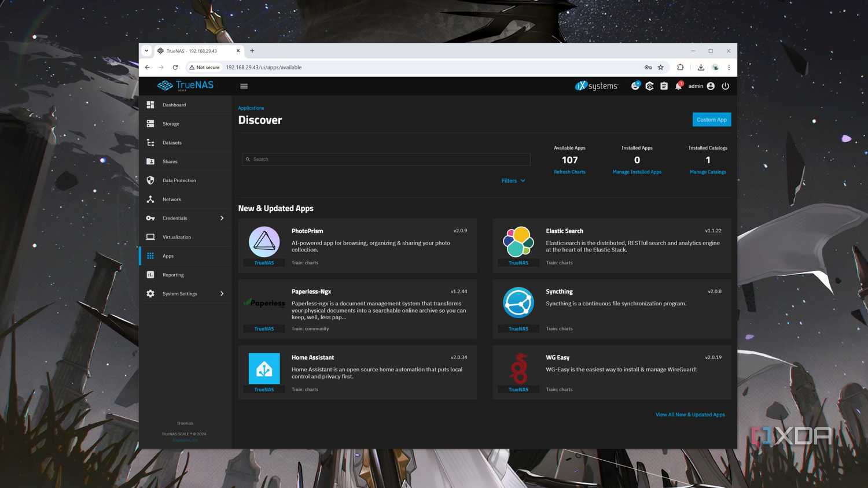
Task: Open Home Assistant app logo
Action: tap(264, 368)
